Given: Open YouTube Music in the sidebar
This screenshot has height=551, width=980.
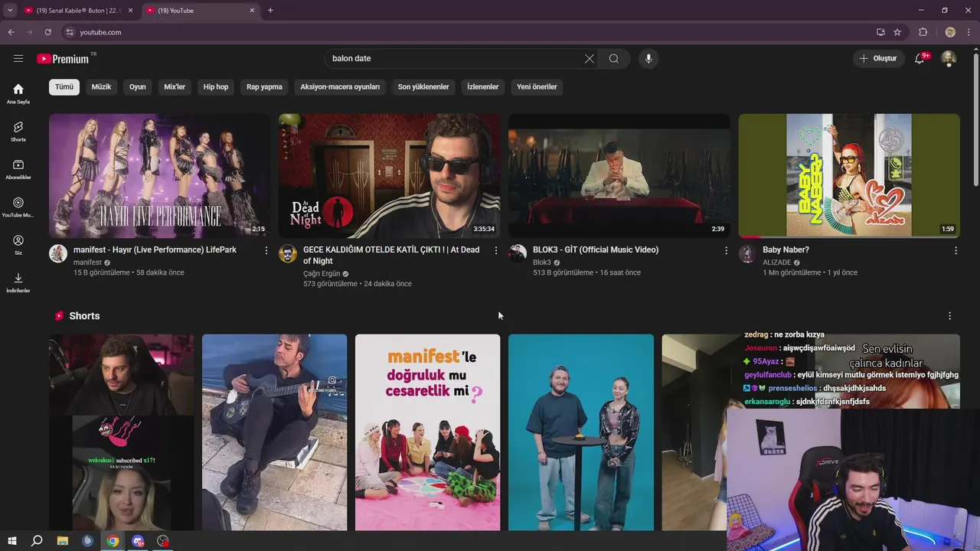Looking at the screenshot, I should pos(18,207).
